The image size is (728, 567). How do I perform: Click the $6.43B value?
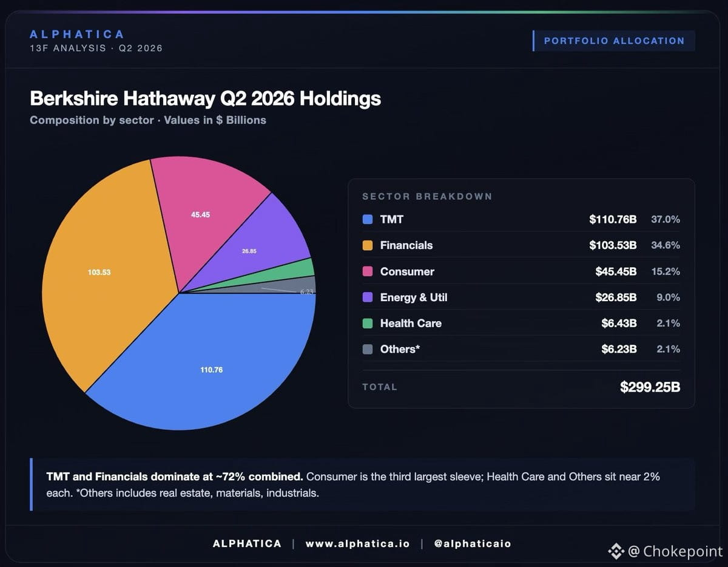pos(619,323)
